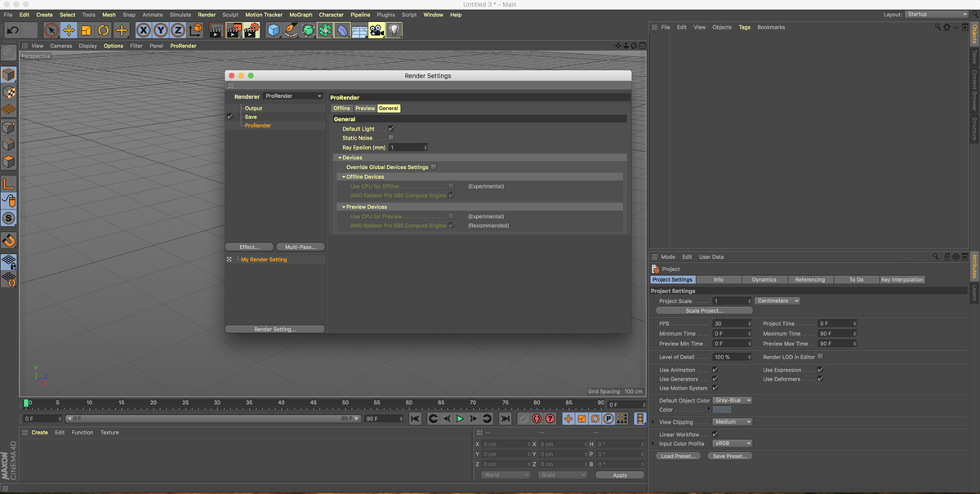
Task: Click the Ray Epsilon value field
Action: 408,148
